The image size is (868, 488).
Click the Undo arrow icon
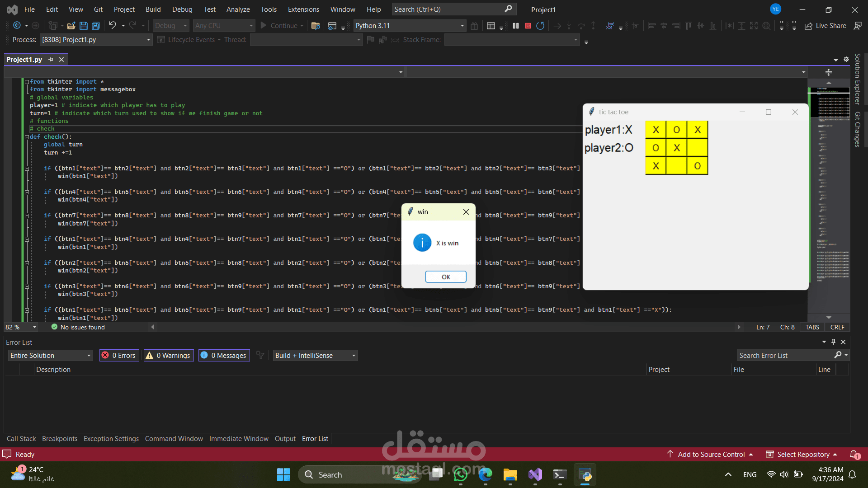pos(113,25)
